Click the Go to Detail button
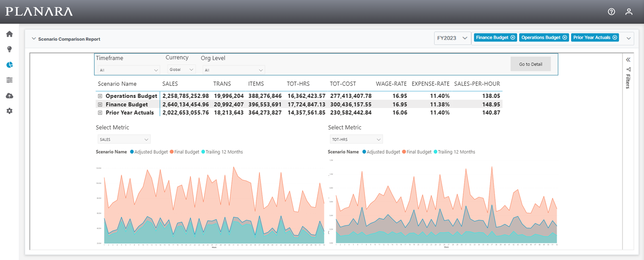This screenshot has width=644, height=260. point(530,64)
